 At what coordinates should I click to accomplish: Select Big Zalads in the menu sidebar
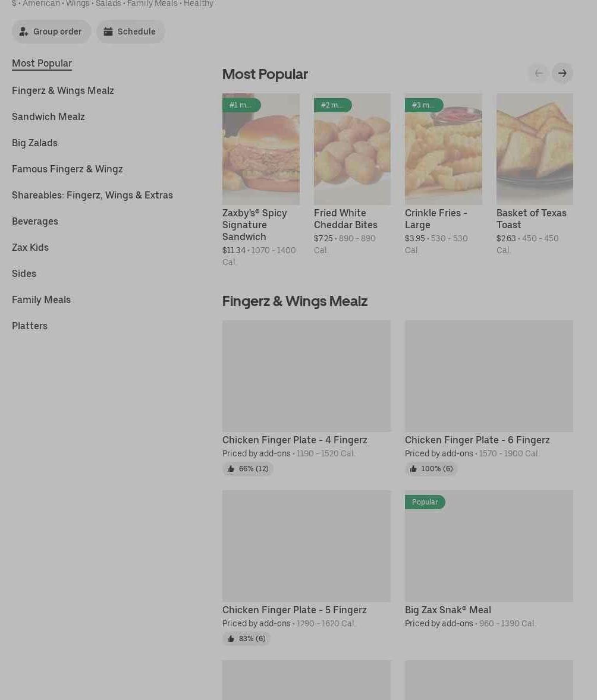click(x=35, y=143)
